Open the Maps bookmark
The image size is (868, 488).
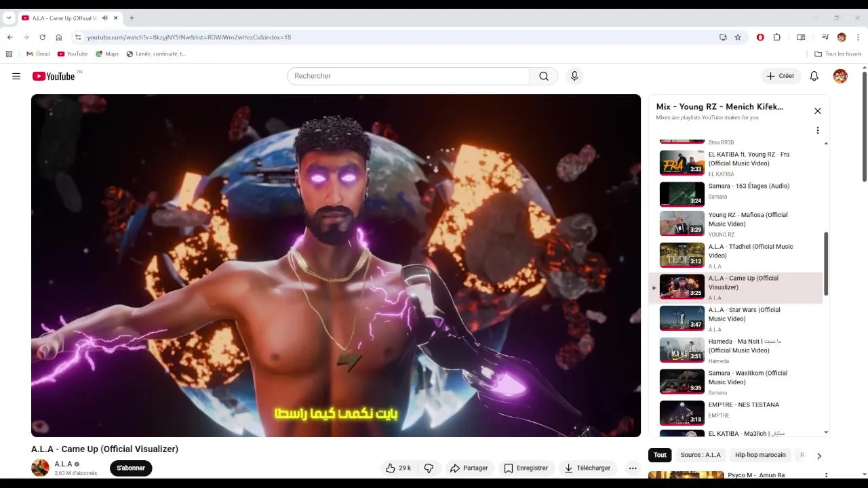coord(107,54)
